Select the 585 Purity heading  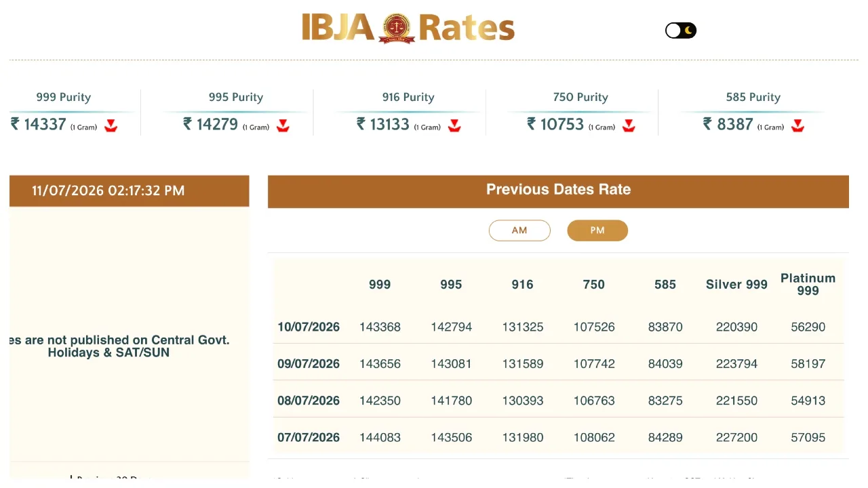[753, 97]
